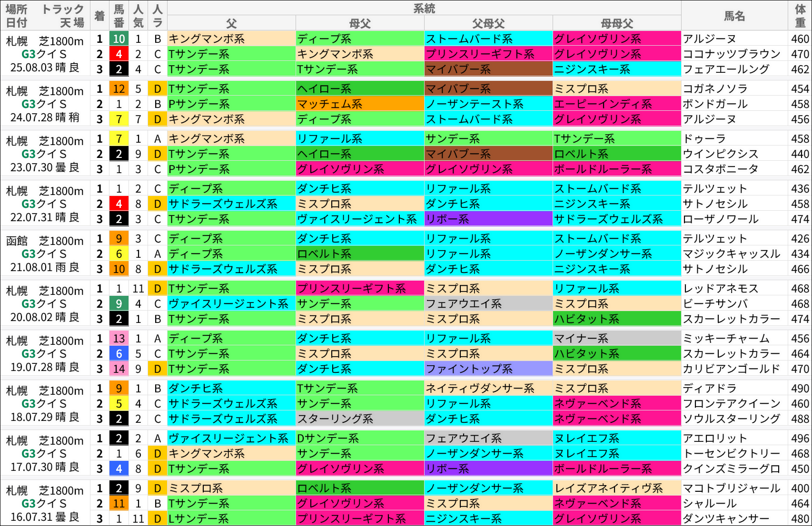Click the date 25.08.03 晴 良
This screenshot has height=526, width=812.
tap(45, 68)
